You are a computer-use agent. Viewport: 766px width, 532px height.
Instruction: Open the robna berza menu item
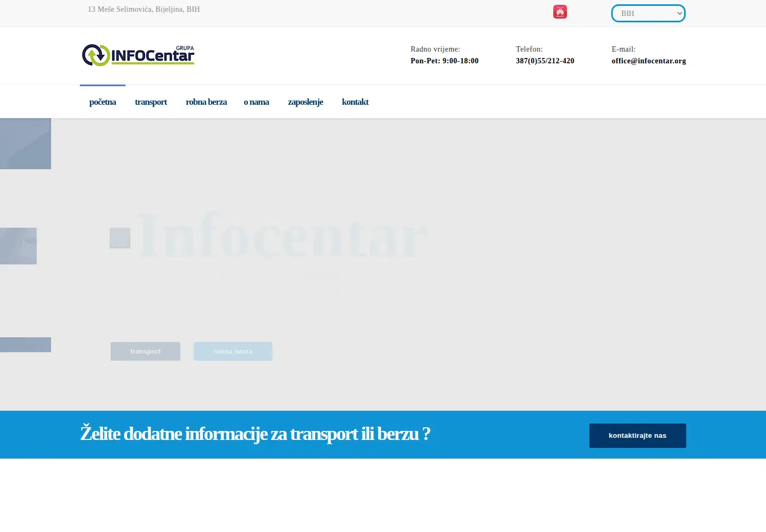(x=206, y=102)
